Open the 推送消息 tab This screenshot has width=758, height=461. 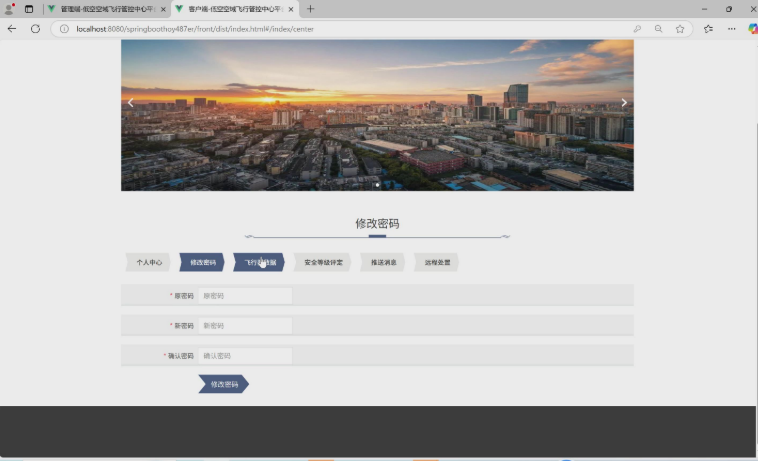click(x=383, y=262)
